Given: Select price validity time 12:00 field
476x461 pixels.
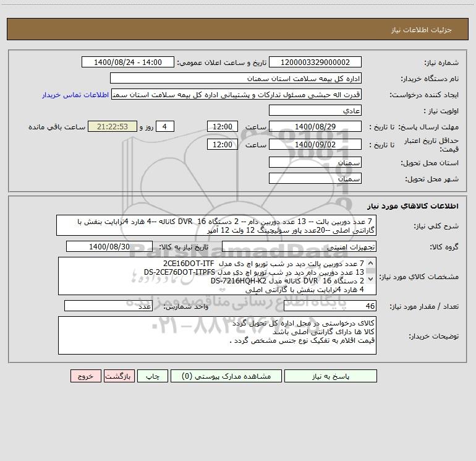Looking at the screenshot, I should click(222, 144).
